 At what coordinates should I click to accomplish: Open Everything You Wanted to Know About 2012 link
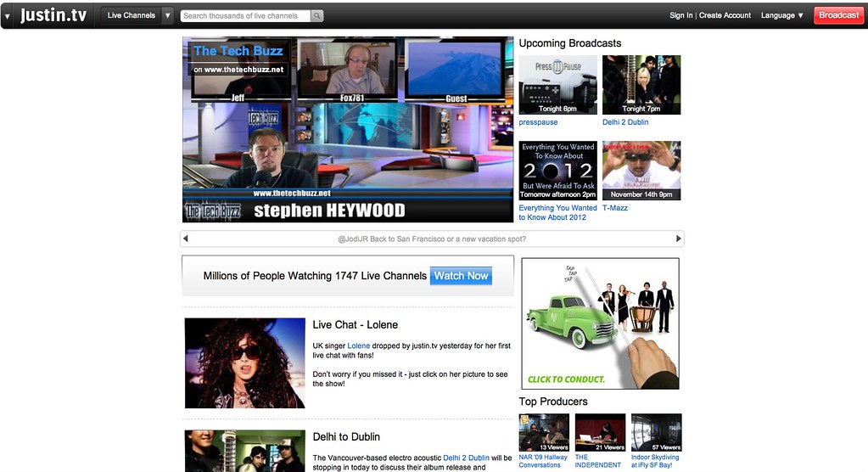click(558, 213)
